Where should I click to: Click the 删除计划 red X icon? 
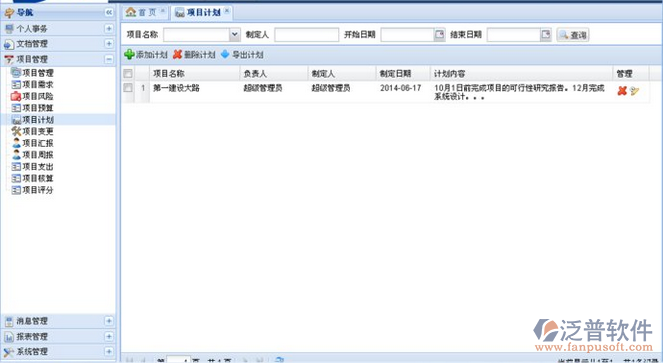click(x=178, y=54)
